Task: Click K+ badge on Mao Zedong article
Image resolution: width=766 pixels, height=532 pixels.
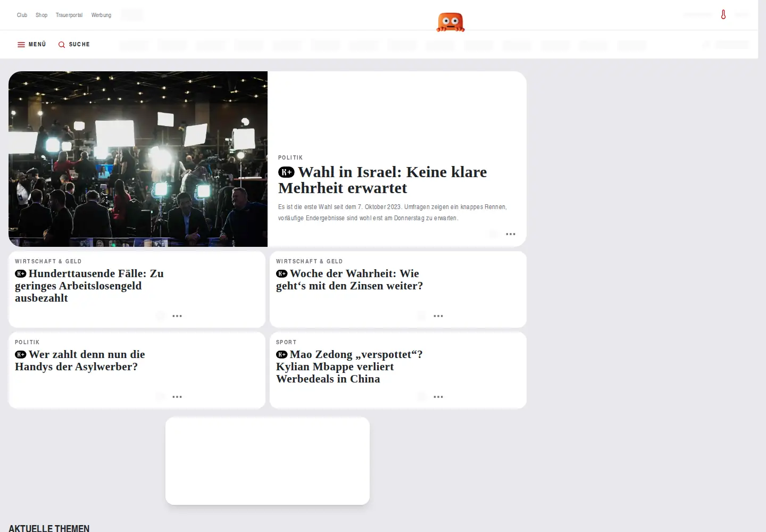Action: pyautogui.click(x=282, y=354)
